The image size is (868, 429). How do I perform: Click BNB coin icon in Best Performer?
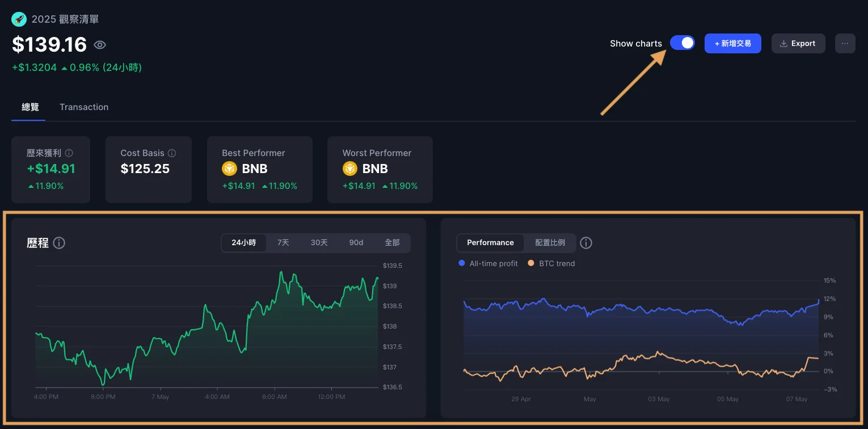(229, 169)
